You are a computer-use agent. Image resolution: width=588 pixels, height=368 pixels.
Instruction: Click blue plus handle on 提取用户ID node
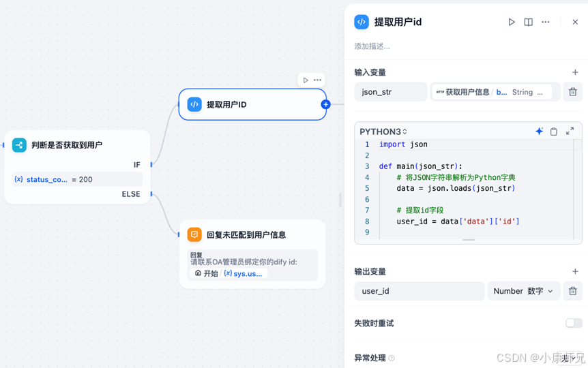click(325, 104)
